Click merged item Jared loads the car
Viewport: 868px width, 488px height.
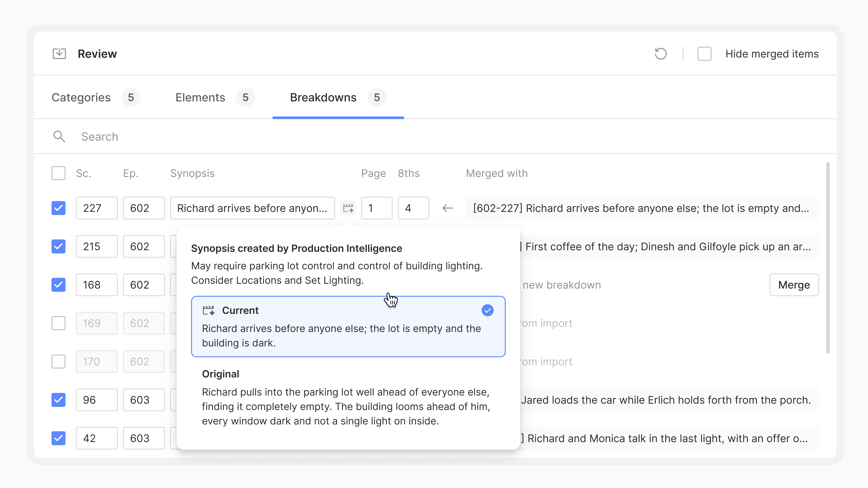669,400
